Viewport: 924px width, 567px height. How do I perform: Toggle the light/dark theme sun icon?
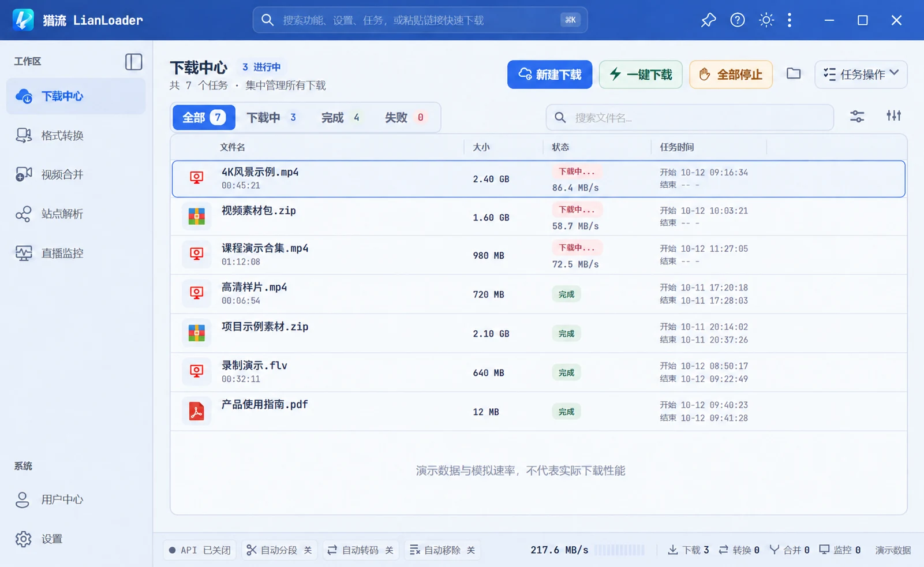(x=766, y=20)
